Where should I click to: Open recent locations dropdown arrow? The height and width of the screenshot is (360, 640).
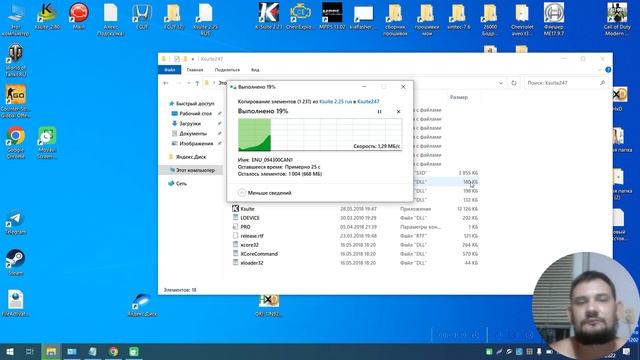pos(189,83)
